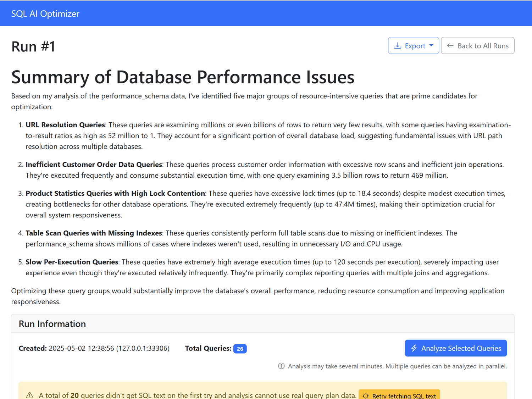Click the download icon on Export button
The image size is (532, 399).
tap(398, 46)
